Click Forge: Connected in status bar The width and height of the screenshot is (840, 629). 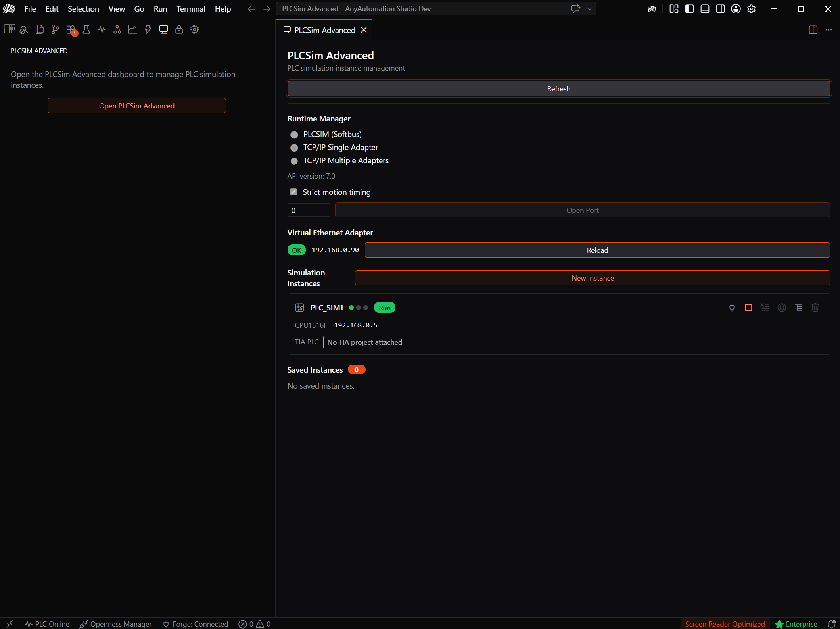pyautogui.click(x=196, y=624)
